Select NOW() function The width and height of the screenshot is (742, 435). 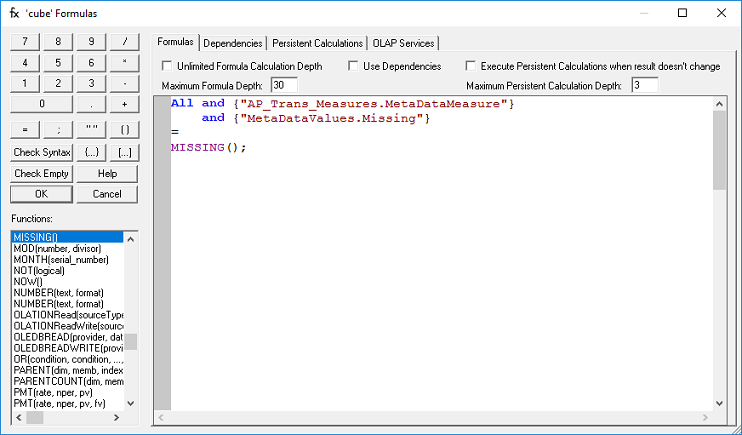pos(68,282)
